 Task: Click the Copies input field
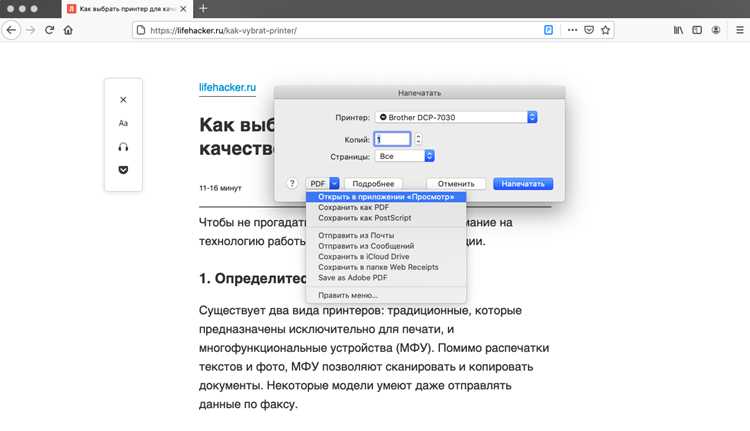tap(392, 139)
